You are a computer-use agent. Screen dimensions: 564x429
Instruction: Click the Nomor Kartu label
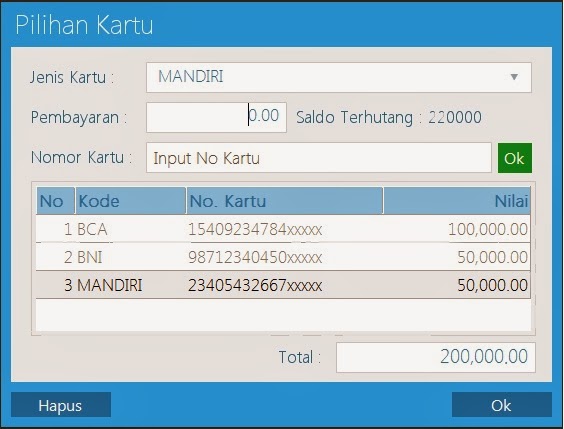[81, 158]
